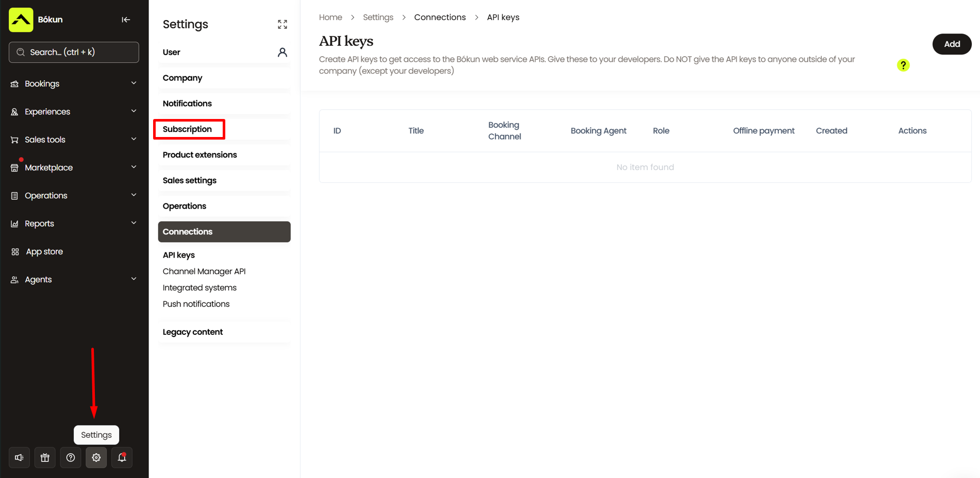Open Settings via the gear icon
This screenshot has height=478, width=980.
point(96,457)
